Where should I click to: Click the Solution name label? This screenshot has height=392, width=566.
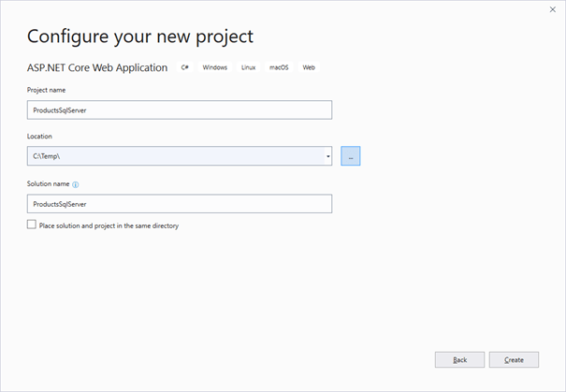(48, 183)
